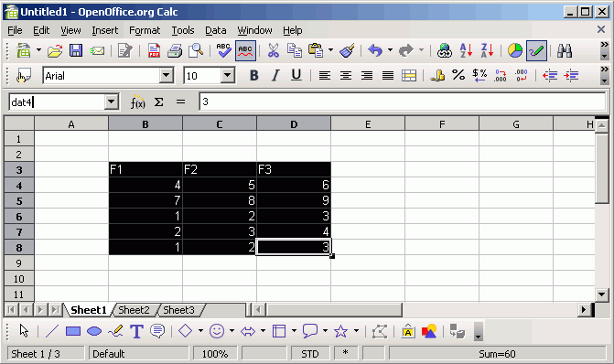Apply Currency number format
The height and width of the screenshot is (364, 614).
pyautogui.click(x=437, y=75)
